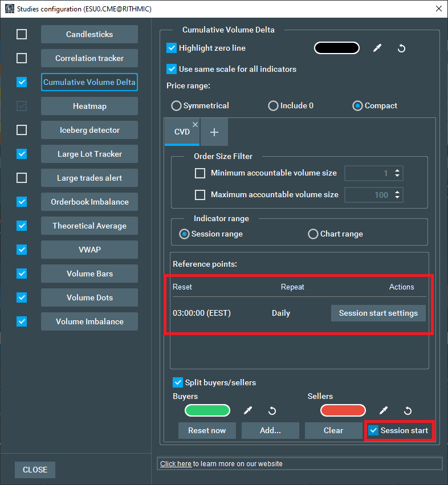Viewport: 448px width, 485px height.
Task: Open the Heatmap study settings
Action: click(89, 106)
